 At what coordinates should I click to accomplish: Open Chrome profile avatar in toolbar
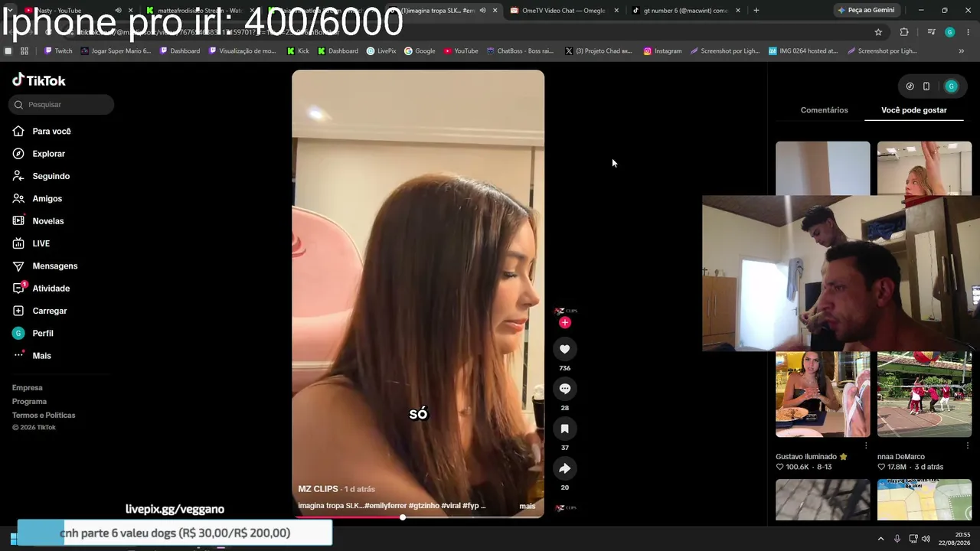tap(949, 32)
